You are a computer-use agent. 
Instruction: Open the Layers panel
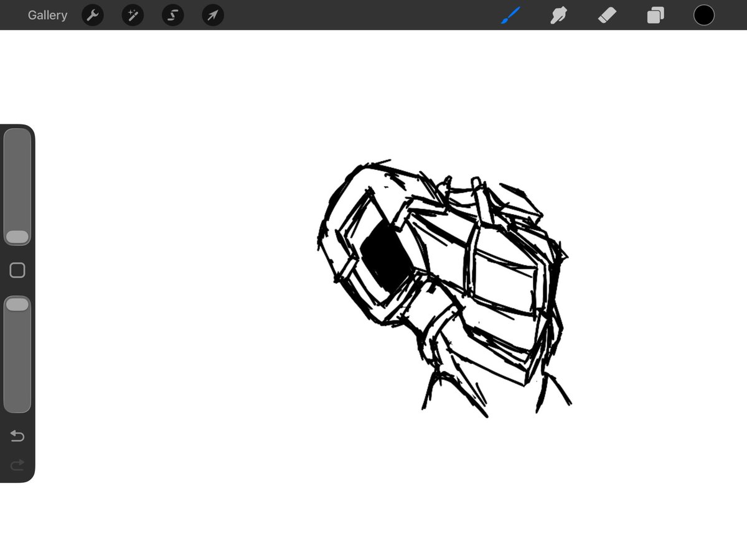click(x=655, y=15)
